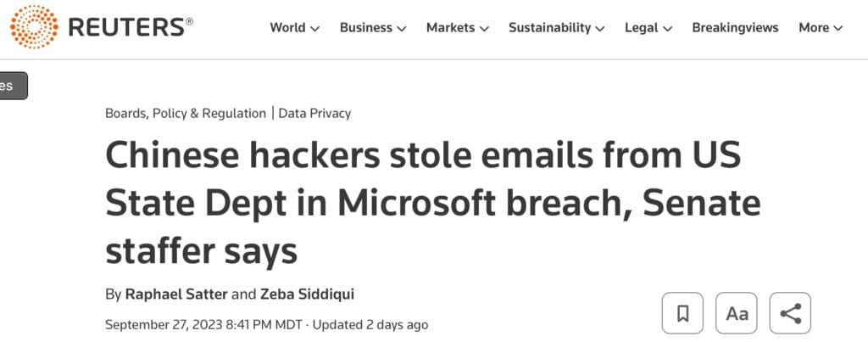Expand the Markets dropdown arrow
This screenshot has height=342, width=868.
484,28
